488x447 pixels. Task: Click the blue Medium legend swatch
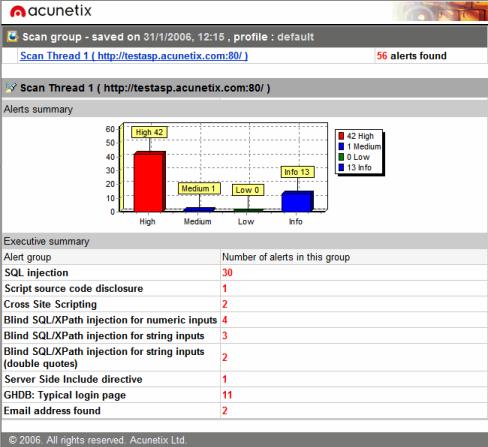[341, 146]
